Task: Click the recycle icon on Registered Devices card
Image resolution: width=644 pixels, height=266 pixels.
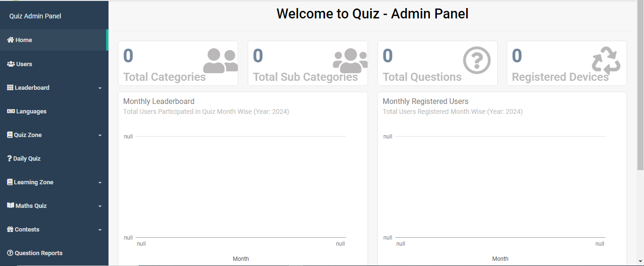Action: [606, 60]
